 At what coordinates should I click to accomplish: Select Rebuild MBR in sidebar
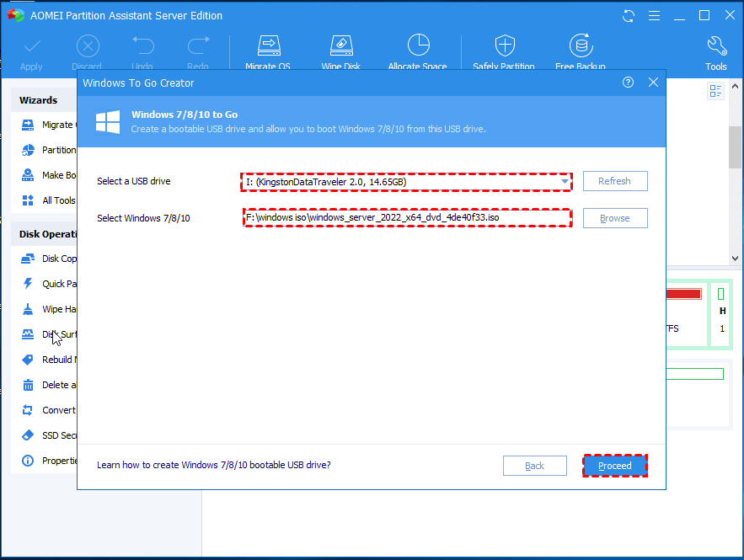point(49,360)
